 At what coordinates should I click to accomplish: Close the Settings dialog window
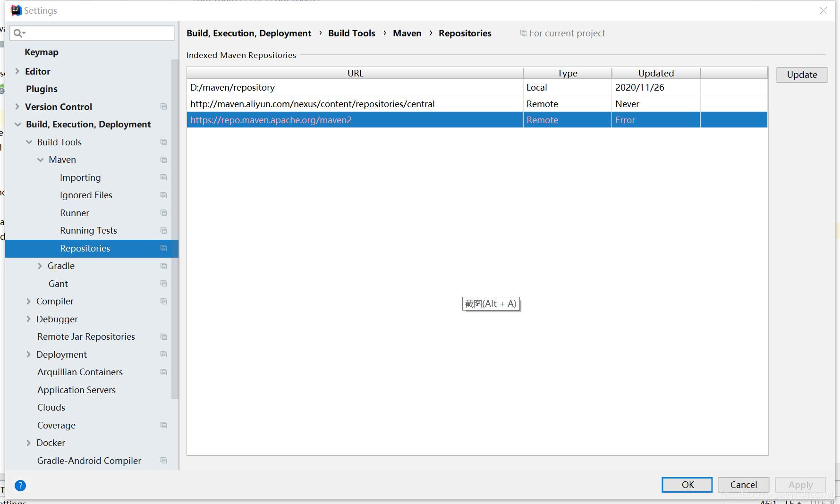[823, 10]
